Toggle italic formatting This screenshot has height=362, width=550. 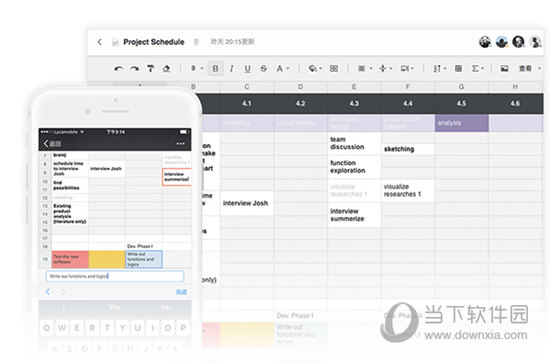[232, 68]
